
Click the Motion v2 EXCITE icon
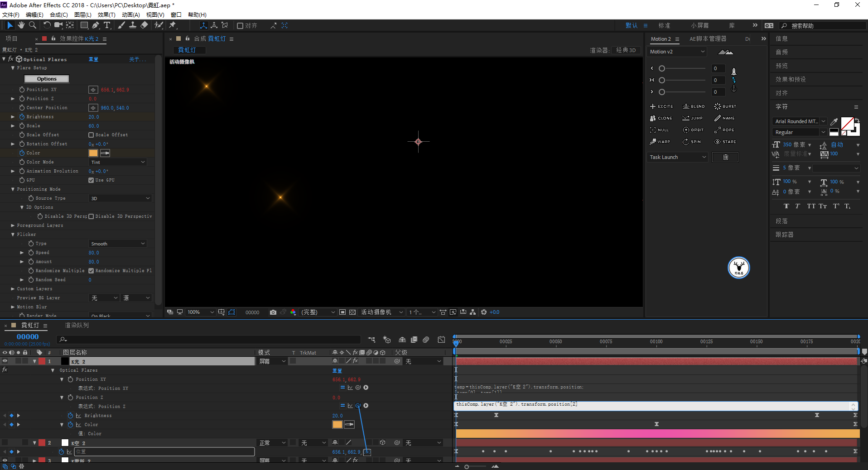point(661,106)
